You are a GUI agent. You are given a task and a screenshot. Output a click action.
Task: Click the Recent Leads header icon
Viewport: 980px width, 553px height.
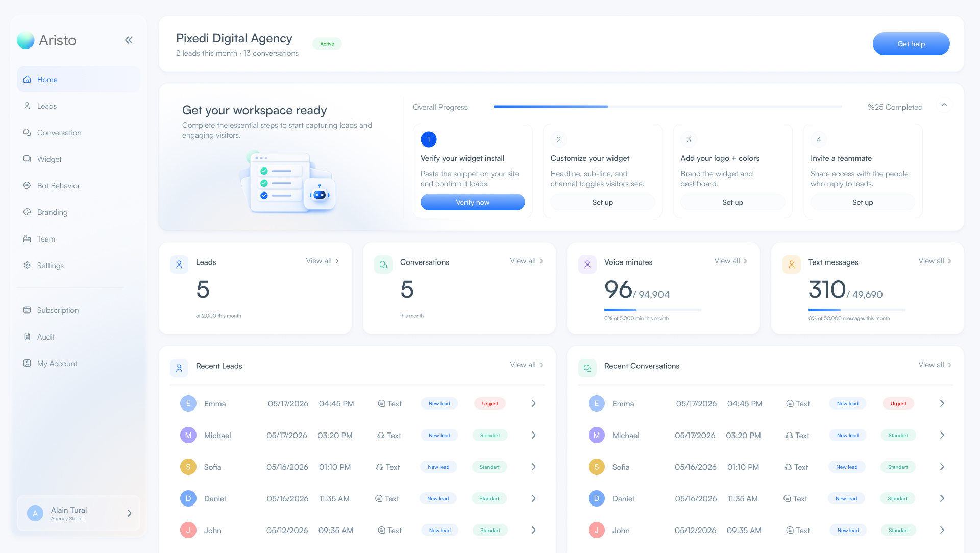(x=179, y=368)
